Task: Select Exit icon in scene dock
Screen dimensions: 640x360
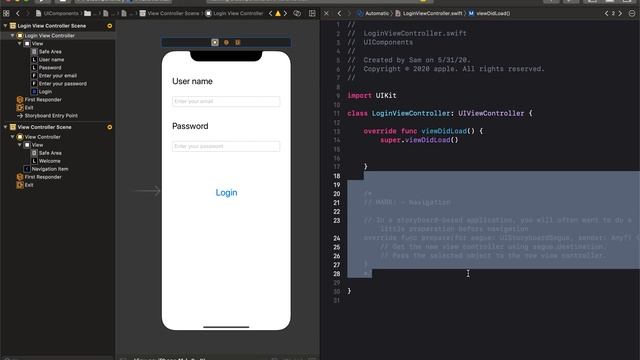Action: click(x=238, y=42)
